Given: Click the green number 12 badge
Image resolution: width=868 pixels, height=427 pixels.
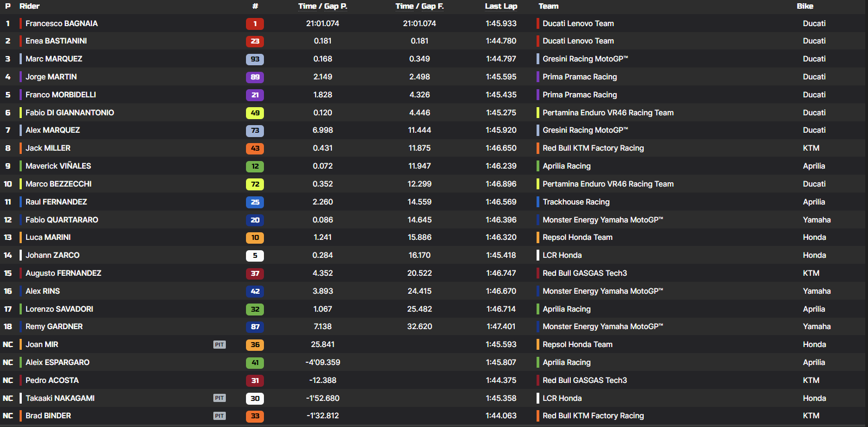Looking at the screenshot, I should (x=255, y=166).
